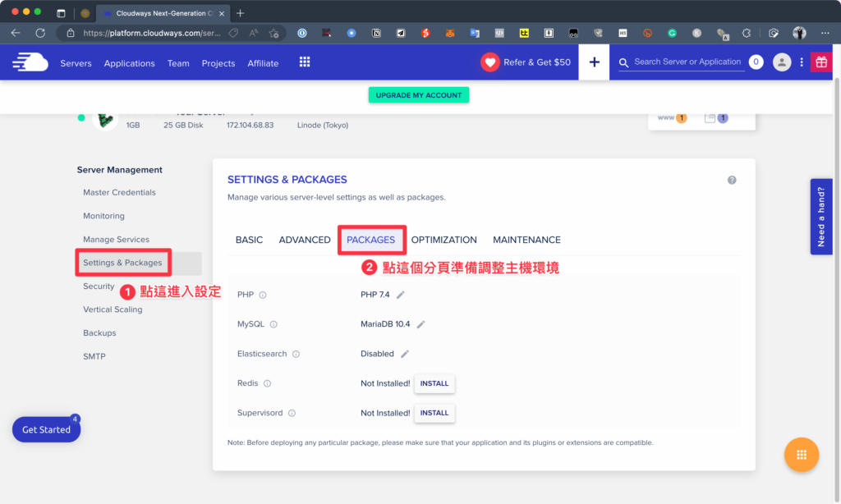Open browser settings ellipsis menu

coord(825,33)
